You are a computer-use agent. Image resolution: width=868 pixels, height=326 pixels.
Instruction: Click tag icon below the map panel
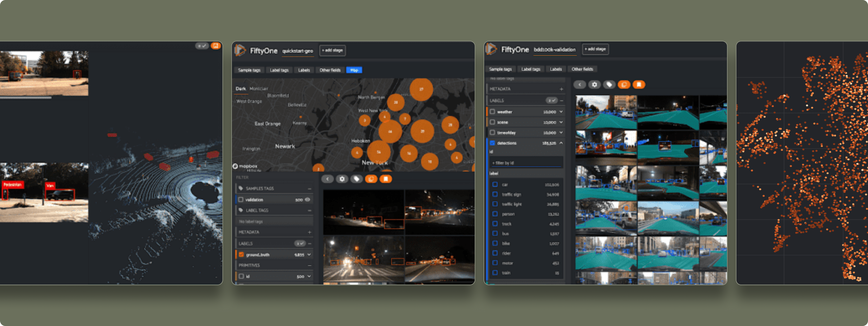pos(356,179)
